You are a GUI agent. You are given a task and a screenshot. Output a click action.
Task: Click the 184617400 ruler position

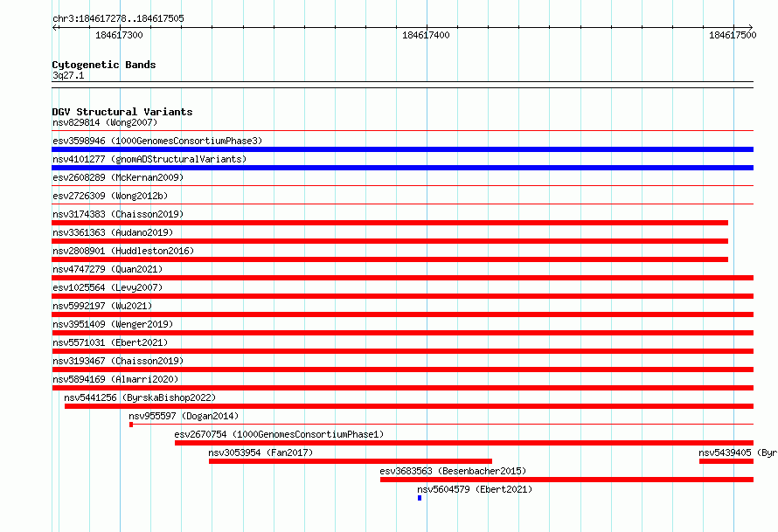tap(426, 35)
